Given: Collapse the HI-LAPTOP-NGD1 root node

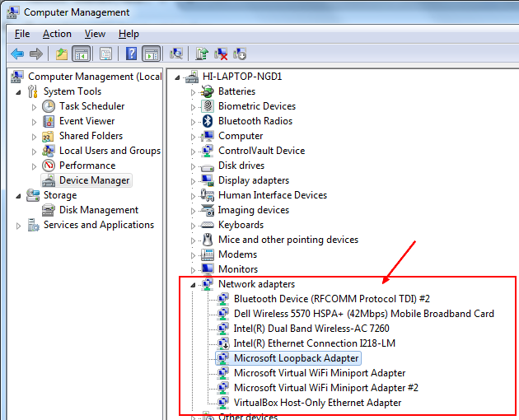Looking at the screenshot, I should [178, 77].
